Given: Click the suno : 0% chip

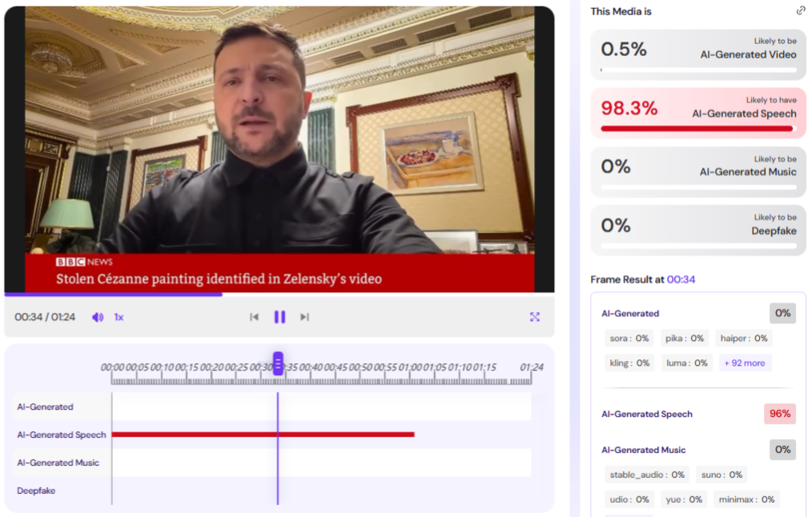Looking at the screenshot, I should [x=722, y=475].
